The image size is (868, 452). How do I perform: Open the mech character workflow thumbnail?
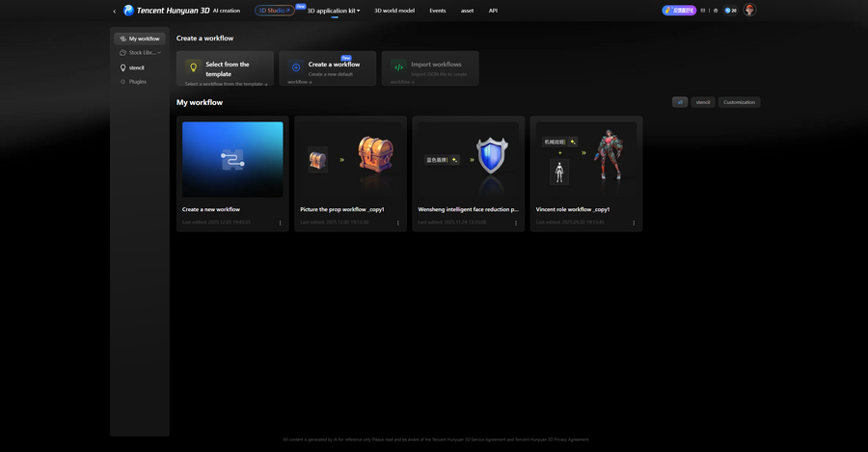pos(586,159)
